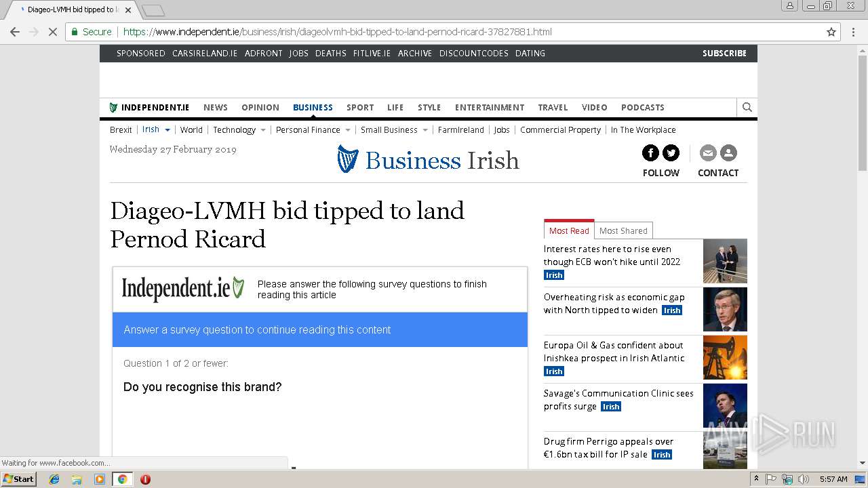
Task: Expand the Technology submenu arrow
Action: click(263, 130)
